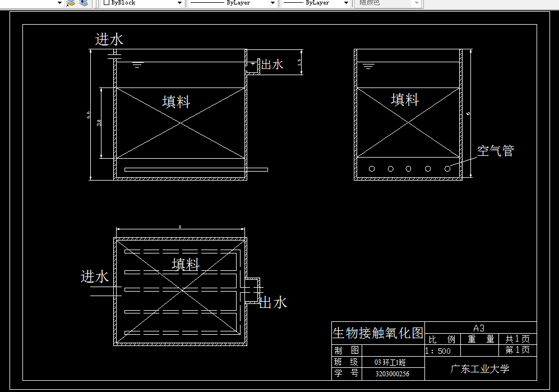Select the title 生物接触氧化图

(x=378, y=333)
